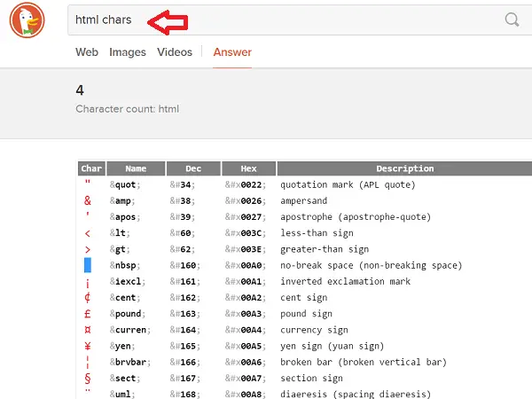Click the Dec column header

pos(193,168)
